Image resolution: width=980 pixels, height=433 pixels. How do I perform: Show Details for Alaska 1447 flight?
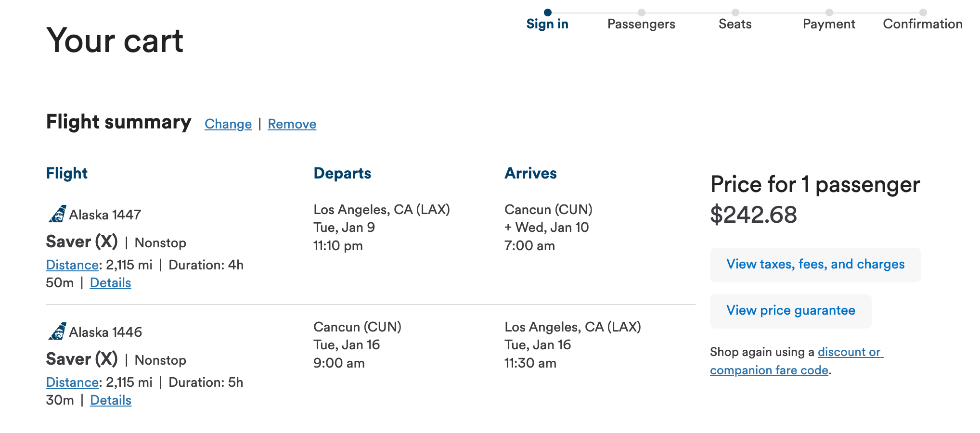[x=110, y=283]
